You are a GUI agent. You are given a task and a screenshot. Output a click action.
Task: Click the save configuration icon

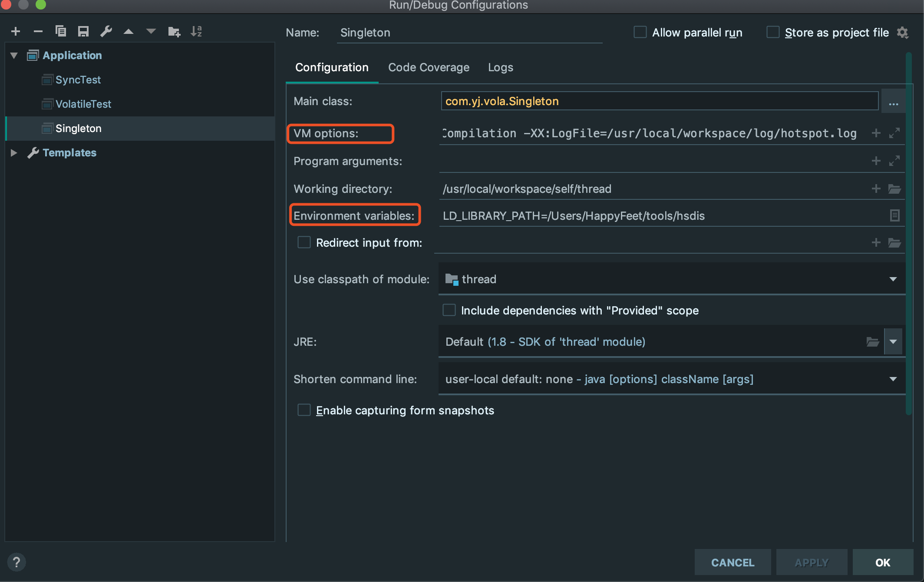point(84,32)
